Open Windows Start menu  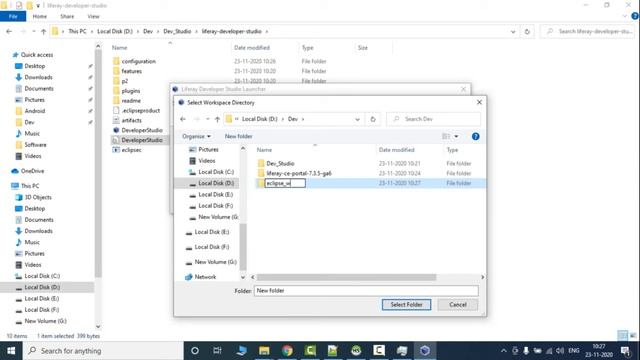(x=11, y=351)
